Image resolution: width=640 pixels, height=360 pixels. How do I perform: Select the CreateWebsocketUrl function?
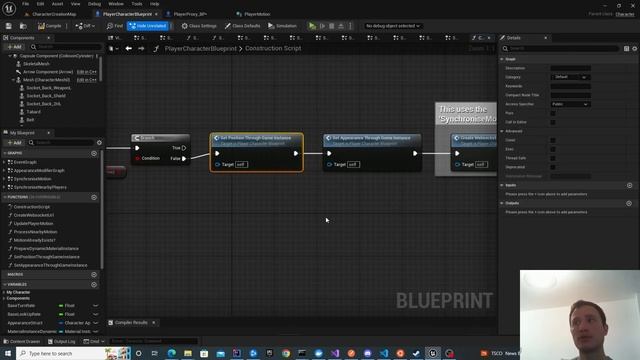point(33,215)
